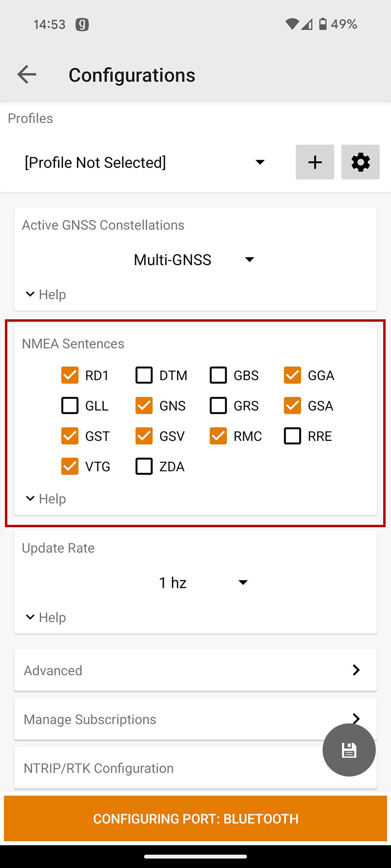Open profile settings gear icon
The height and width of the screenshot is (868, 391).
point(360,162)
